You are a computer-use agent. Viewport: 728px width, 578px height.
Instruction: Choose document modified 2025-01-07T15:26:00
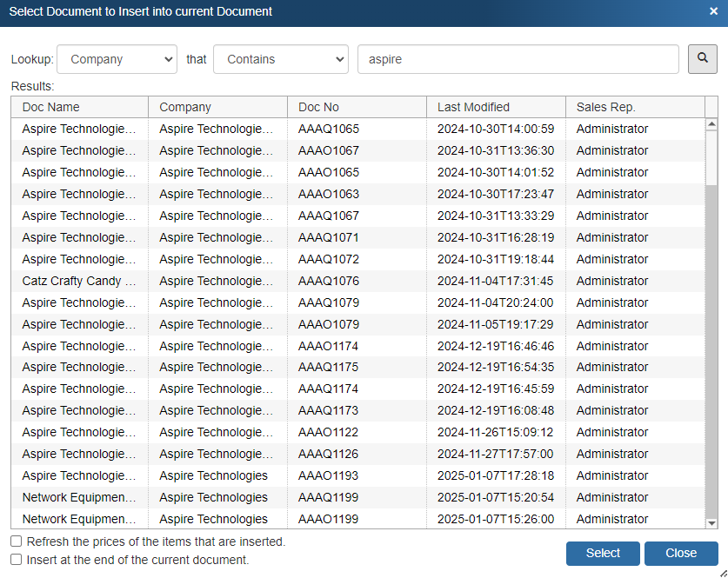coord(495,519)
